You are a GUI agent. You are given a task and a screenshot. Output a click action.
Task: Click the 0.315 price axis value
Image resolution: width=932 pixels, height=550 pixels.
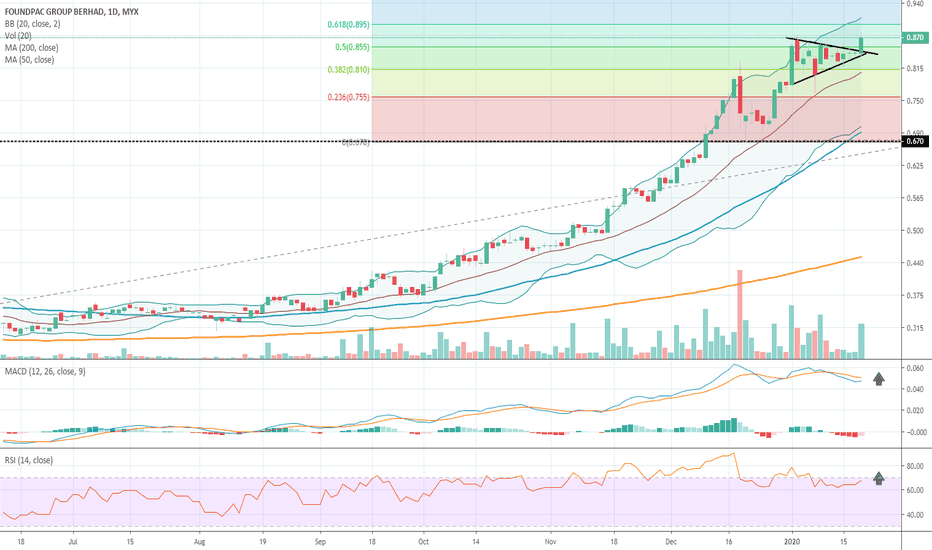coord(915,328)
